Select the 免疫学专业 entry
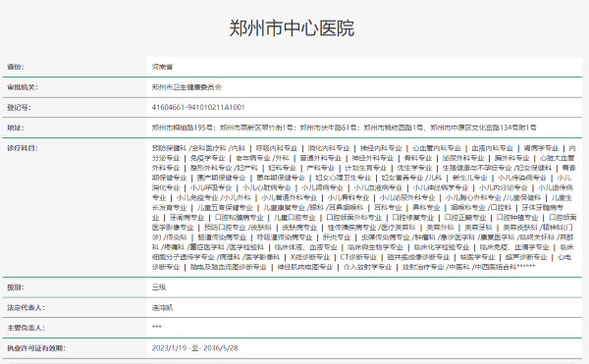The width and height of the screenshot is (589, 364). pos(207,158)
